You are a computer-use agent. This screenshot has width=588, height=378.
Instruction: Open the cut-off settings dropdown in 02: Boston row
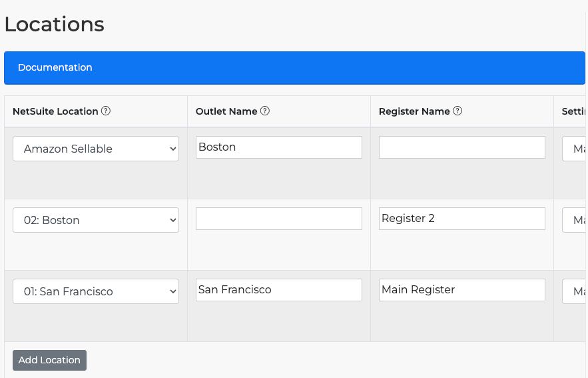(575, 220)
